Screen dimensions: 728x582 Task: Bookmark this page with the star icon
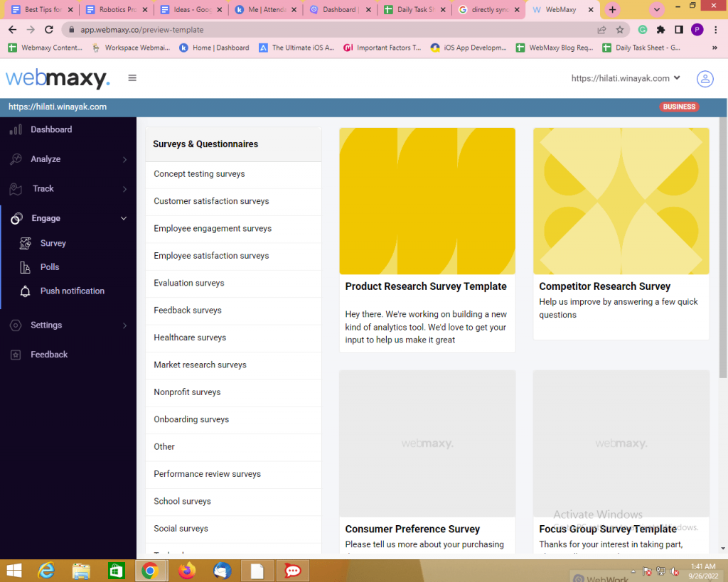tap(619, 30)
